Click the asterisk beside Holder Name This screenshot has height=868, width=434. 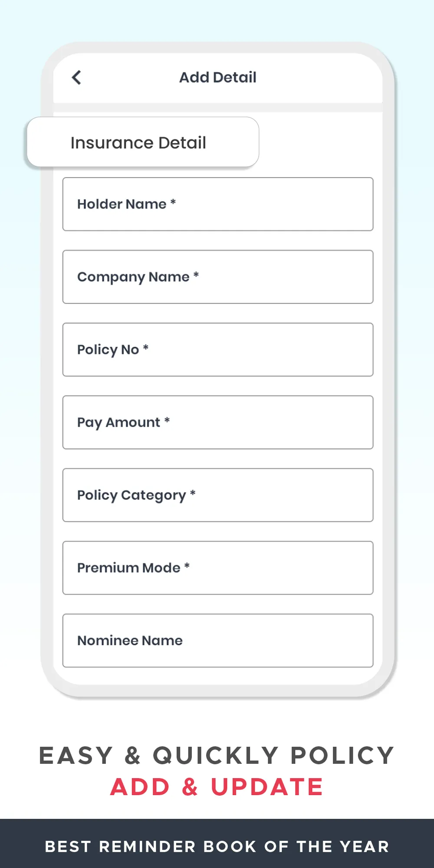tap(173, 202)
